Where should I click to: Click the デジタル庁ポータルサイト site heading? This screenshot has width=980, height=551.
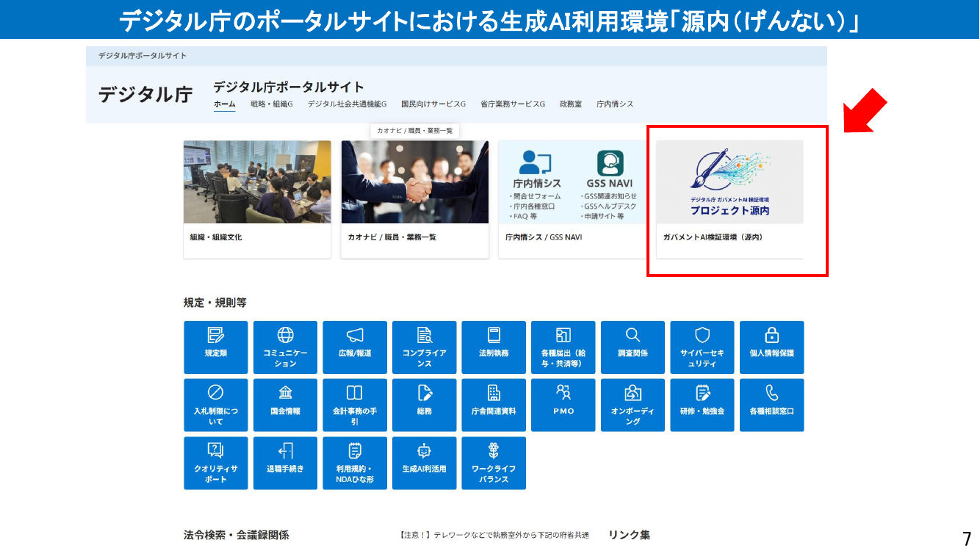point(289,87)
